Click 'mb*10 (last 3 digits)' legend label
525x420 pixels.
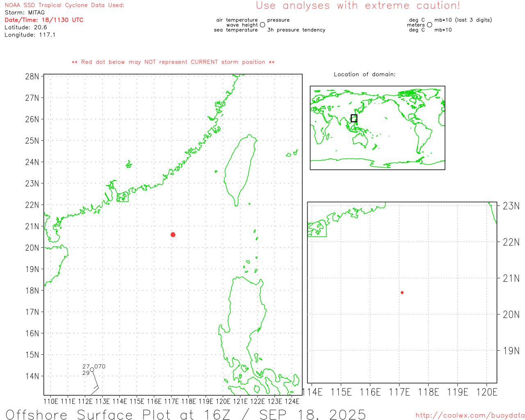pos(463,20)
